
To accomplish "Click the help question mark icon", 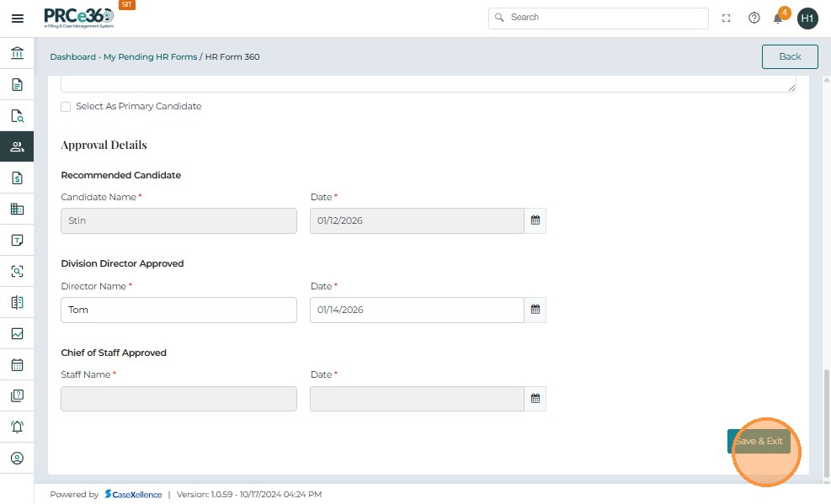I will [x=754, y=18].
